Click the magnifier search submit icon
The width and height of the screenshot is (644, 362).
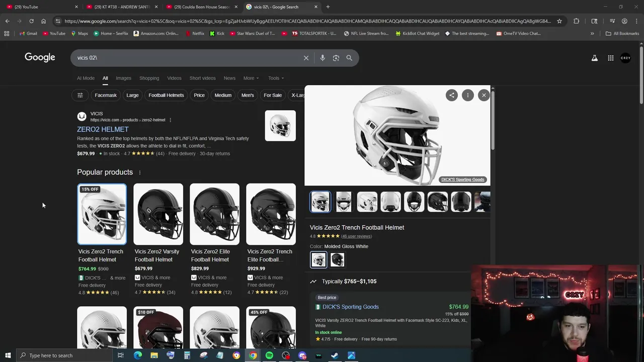point(349,58)
